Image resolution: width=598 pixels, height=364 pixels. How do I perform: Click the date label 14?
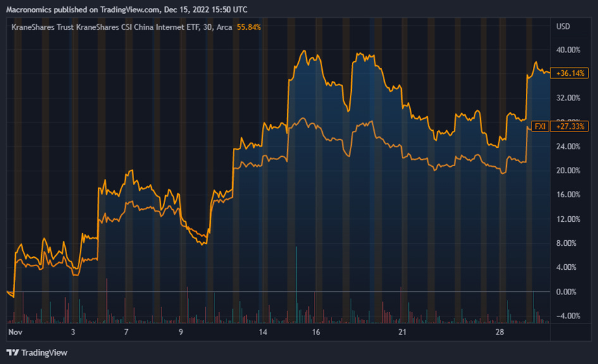coord(263,332)
